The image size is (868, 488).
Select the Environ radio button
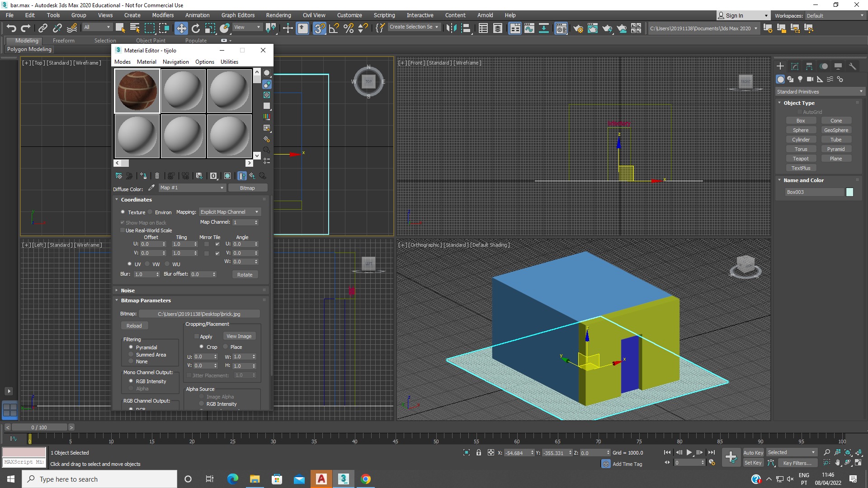coord(150,212)
